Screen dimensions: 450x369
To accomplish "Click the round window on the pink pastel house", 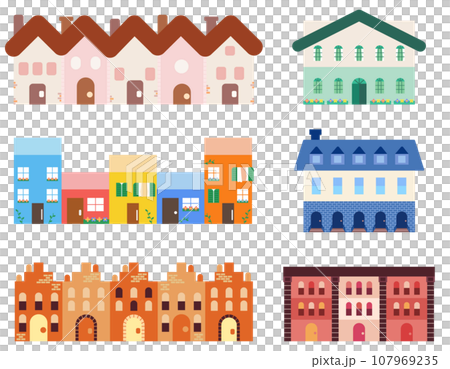I will tap(182, 66).
